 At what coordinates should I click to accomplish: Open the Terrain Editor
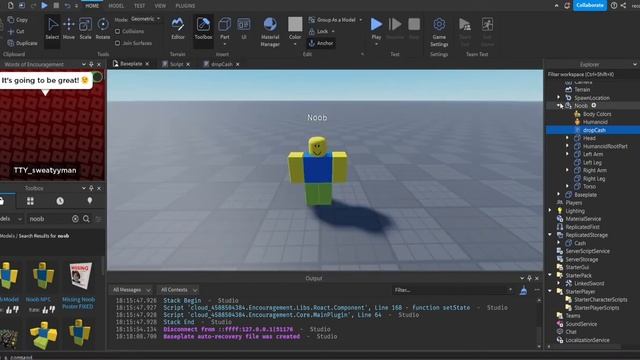[178, 29]
